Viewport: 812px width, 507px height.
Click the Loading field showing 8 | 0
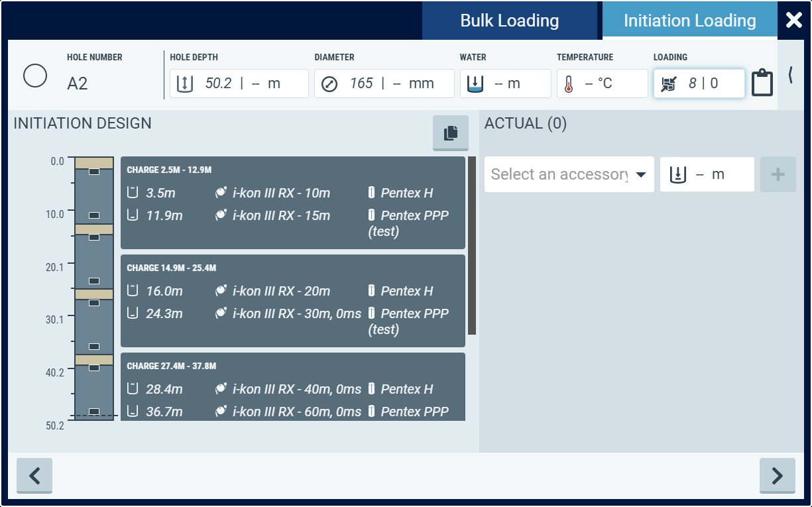point(699,84)
